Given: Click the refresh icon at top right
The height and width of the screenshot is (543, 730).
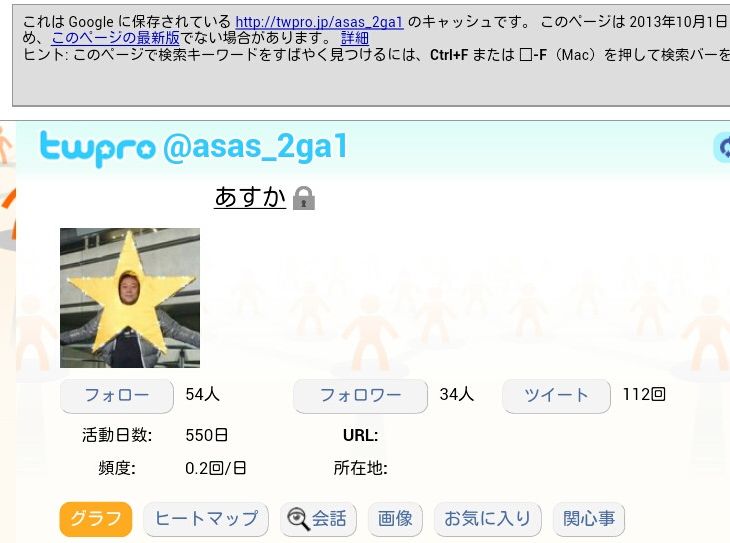Looking at the screenshot, I should [722, 147].
